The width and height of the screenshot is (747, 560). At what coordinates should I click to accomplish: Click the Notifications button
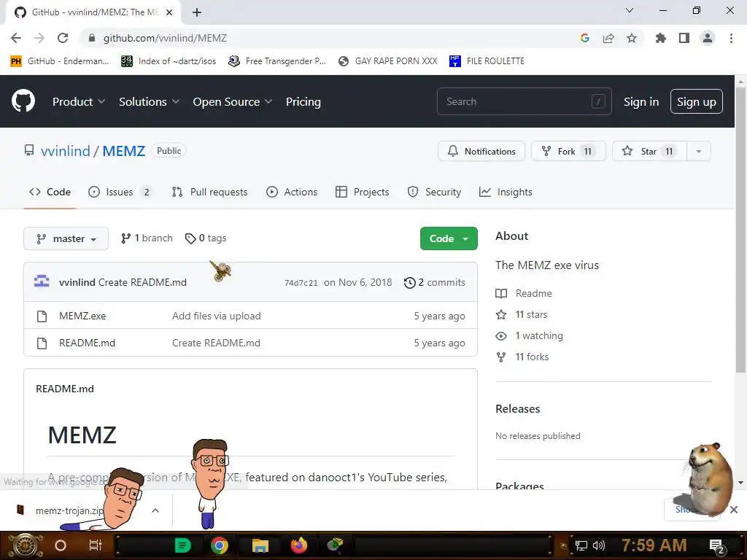(x=481, y=152)
